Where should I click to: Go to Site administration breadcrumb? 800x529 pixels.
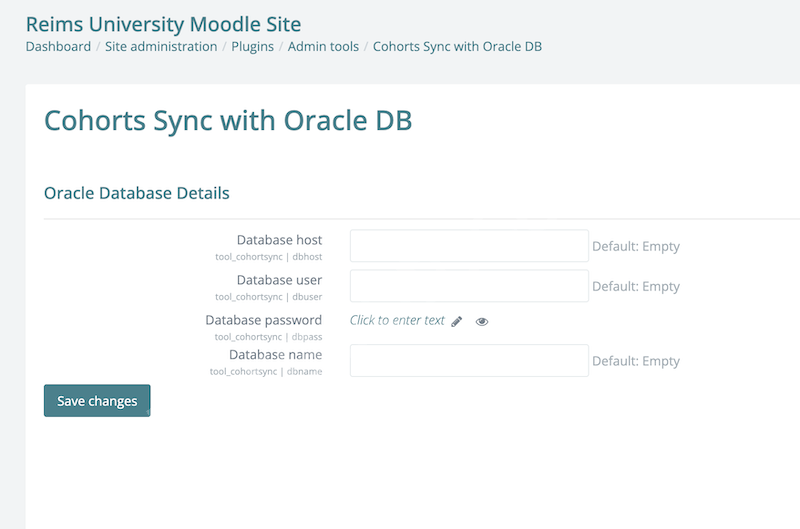coord(161,46)
